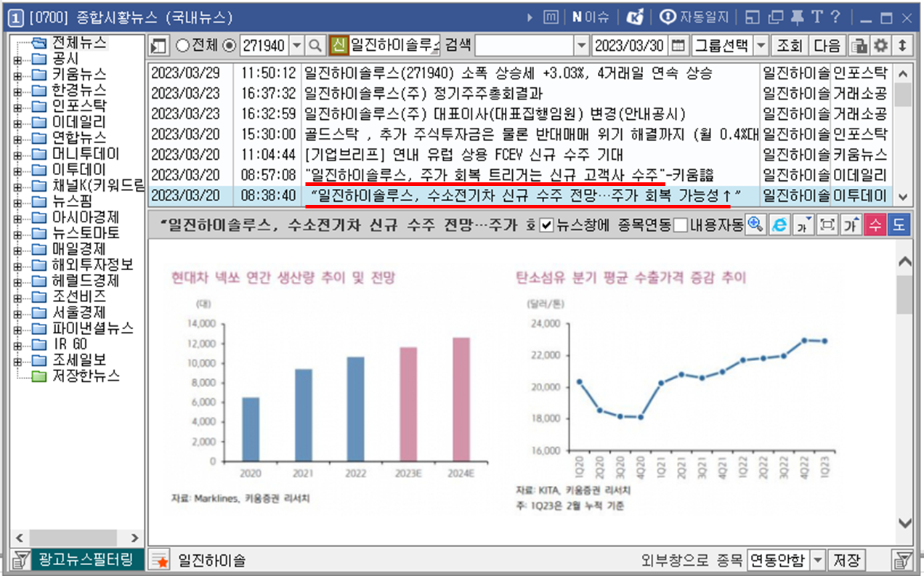924x576 pixels.
Task: Open the stock code dropdown arrow
Action: tap(296, 45)
